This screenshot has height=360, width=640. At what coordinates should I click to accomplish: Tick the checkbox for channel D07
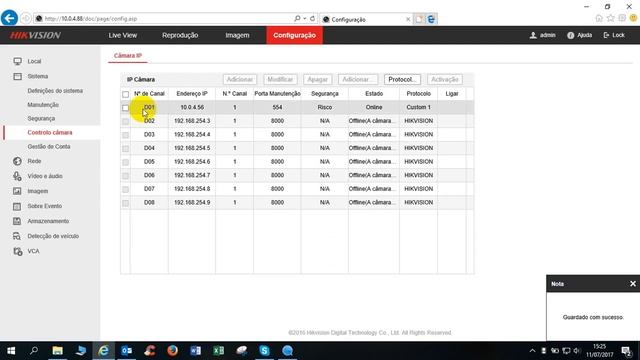point(125,189)
